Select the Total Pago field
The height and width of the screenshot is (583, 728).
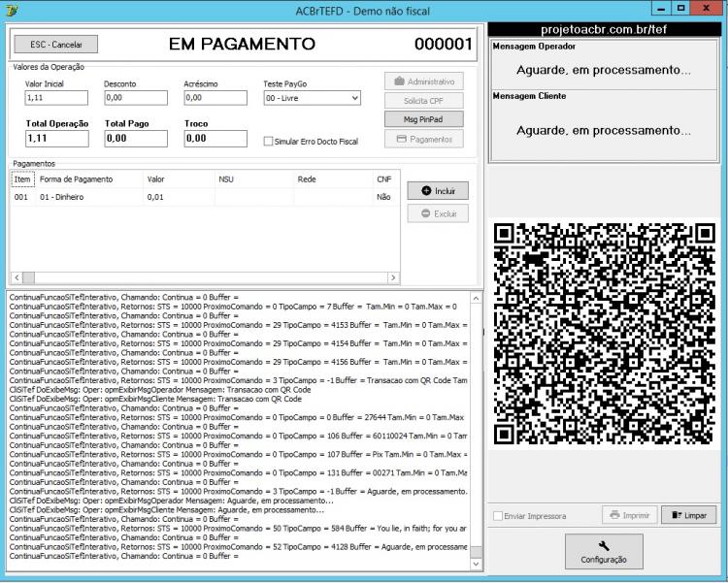tap(136, 139)
